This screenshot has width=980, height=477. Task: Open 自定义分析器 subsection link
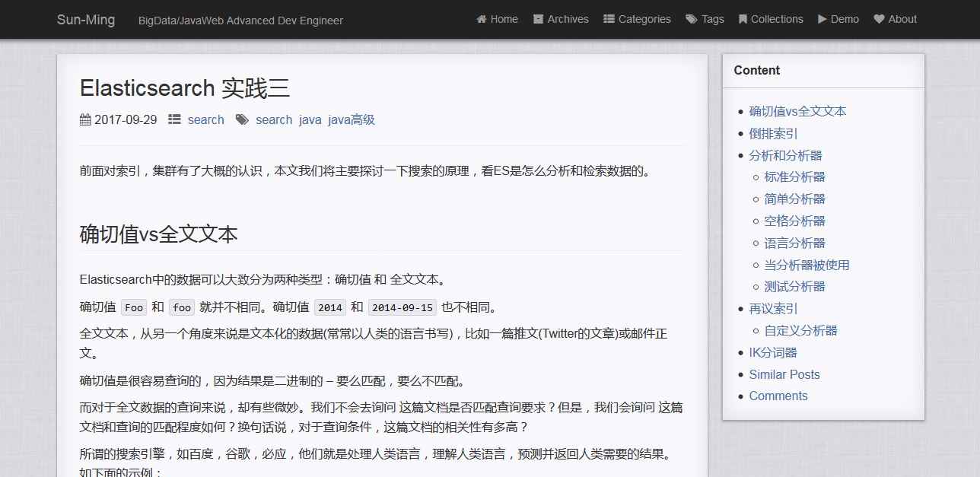coord(800,330)
